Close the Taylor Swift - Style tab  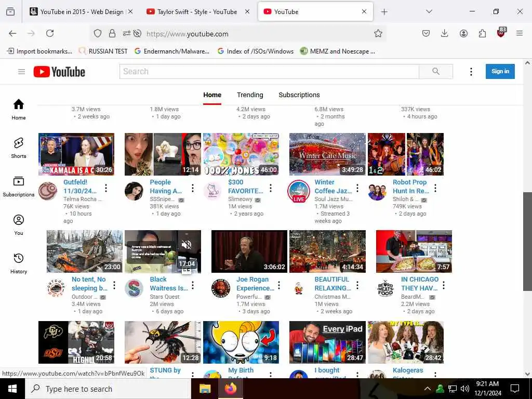click(x=247, y=11)
